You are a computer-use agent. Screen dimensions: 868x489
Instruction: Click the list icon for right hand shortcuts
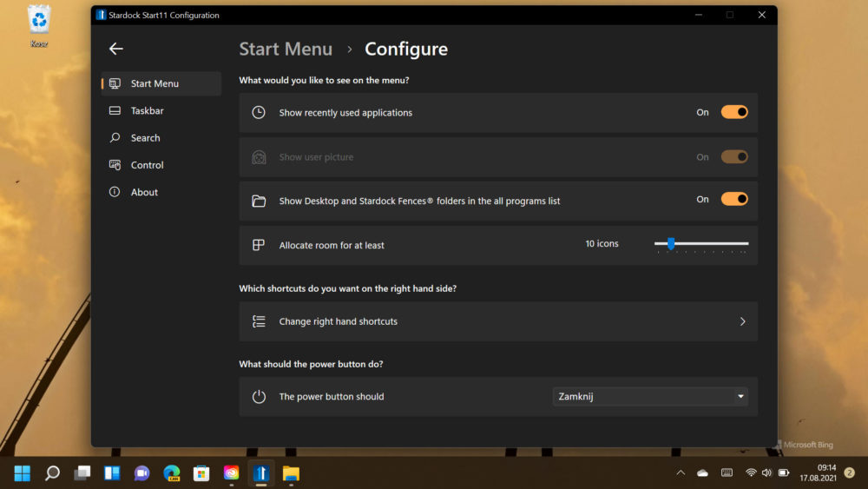point(259,321)
